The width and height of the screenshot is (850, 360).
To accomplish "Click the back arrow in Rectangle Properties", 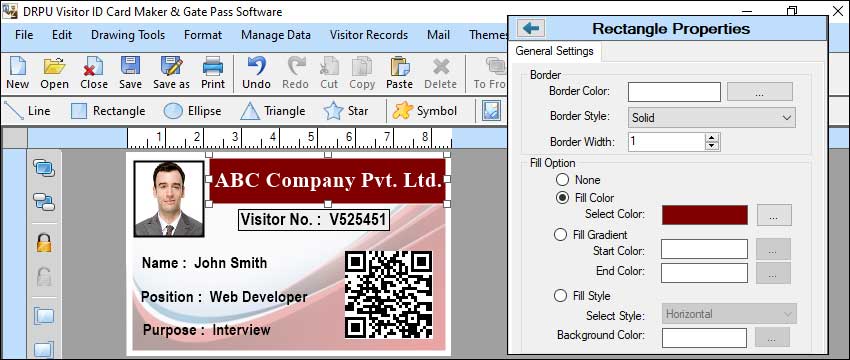I will click(x=531, y=28).
